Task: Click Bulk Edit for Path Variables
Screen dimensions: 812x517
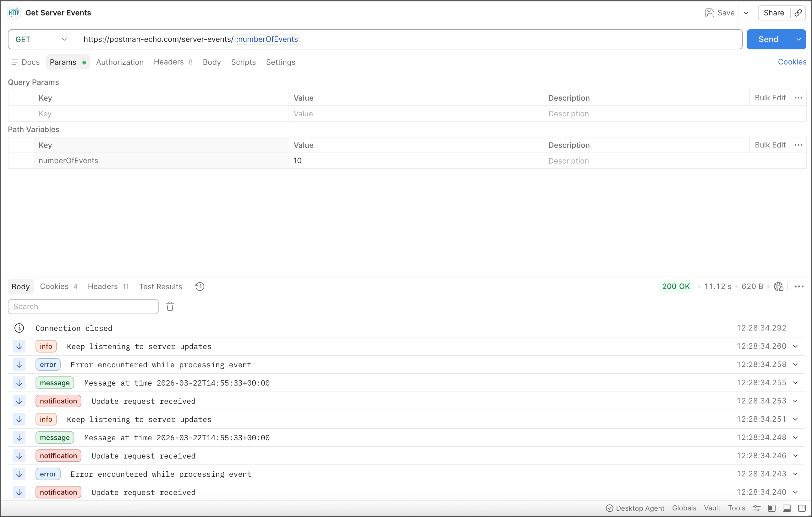Action: click(770, 145)
